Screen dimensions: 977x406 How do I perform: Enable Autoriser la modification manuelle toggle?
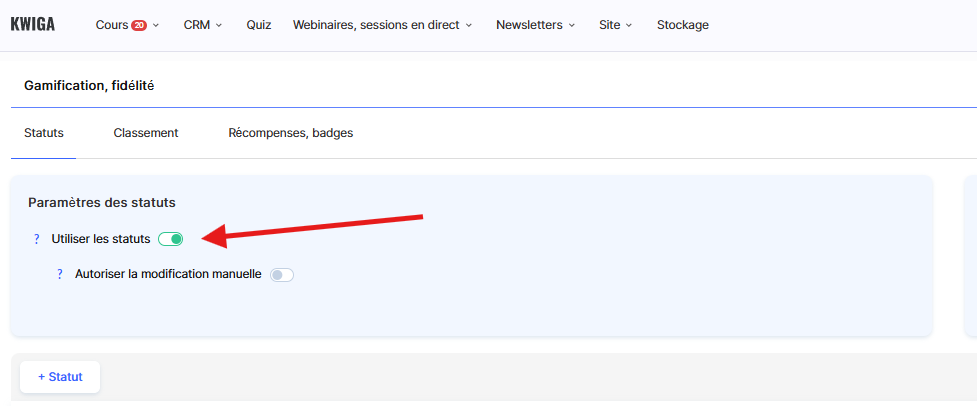tap(282, 274)
